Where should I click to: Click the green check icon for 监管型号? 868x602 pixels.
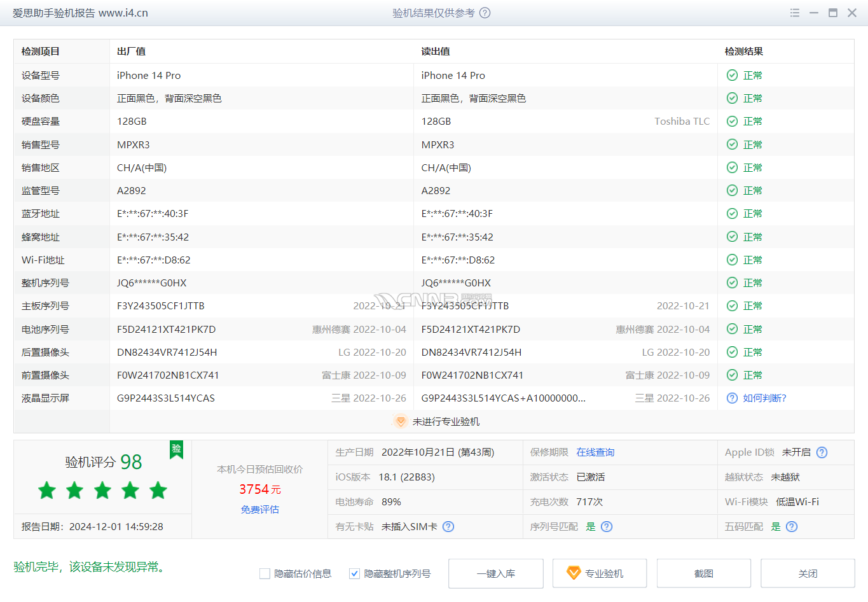coord(732,190)
